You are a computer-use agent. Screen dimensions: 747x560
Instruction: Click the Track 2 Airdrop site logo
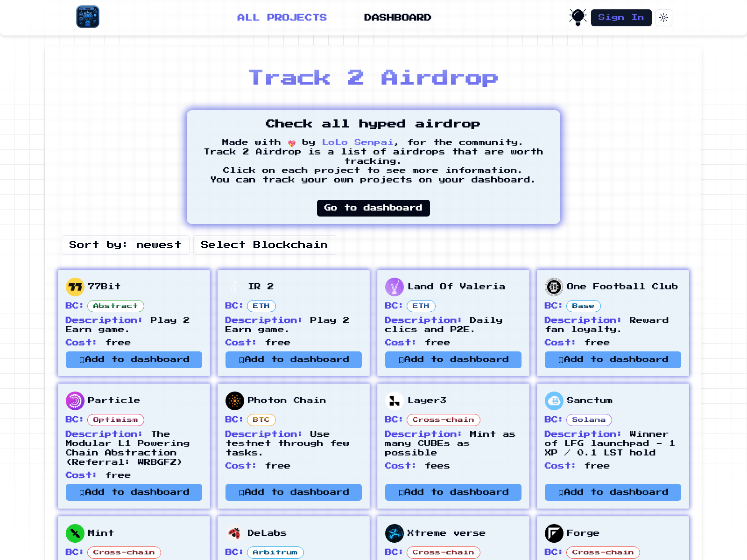point(87,17)
